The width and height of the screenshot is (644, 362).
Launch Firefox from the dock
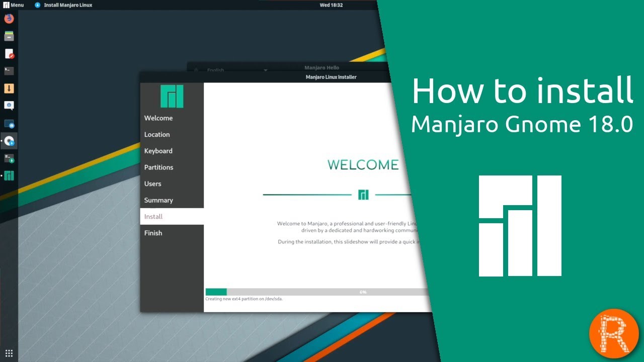9,19
